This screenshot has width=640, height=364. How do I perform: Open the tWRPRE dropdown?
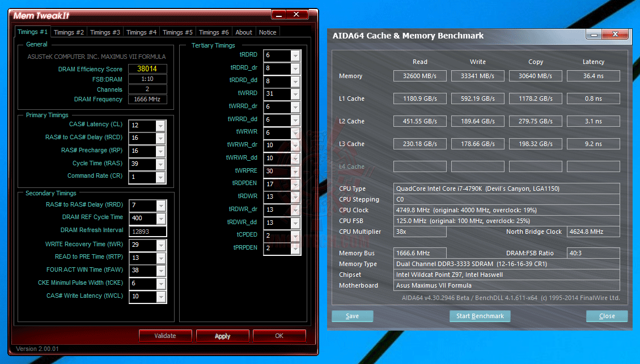295,172
